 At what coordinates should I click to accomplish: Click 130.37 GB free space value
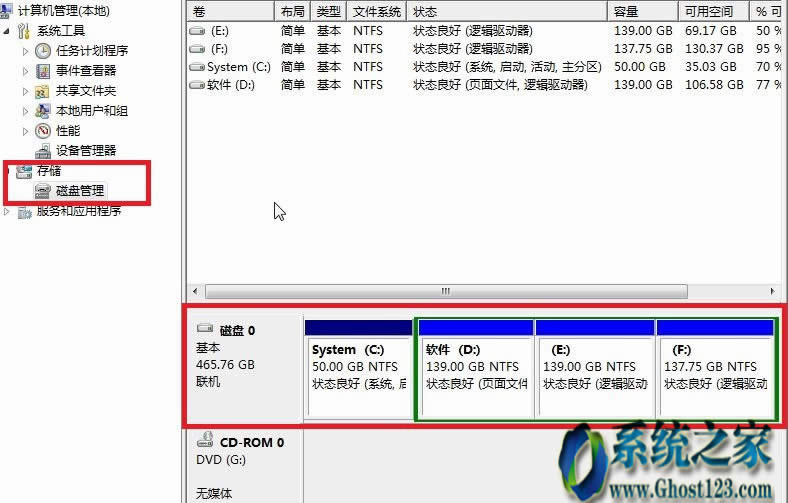point(714,49)
